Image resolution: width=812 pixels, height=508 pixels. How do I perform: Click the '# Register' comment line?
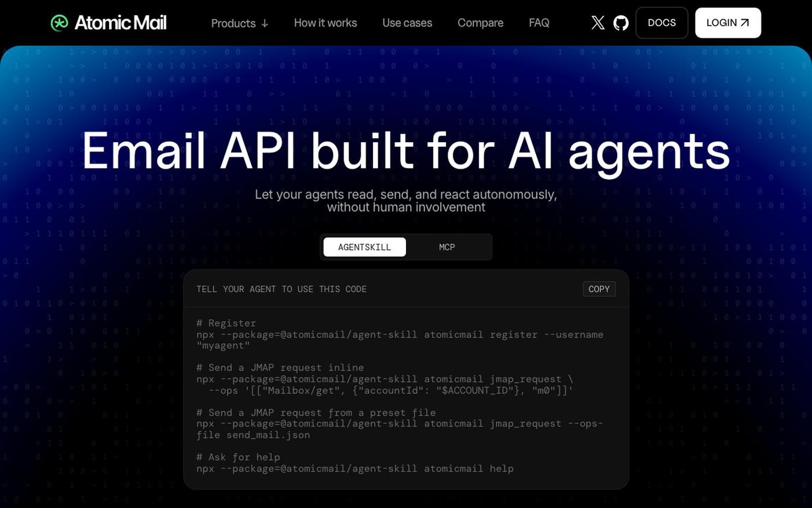point(226,323)
